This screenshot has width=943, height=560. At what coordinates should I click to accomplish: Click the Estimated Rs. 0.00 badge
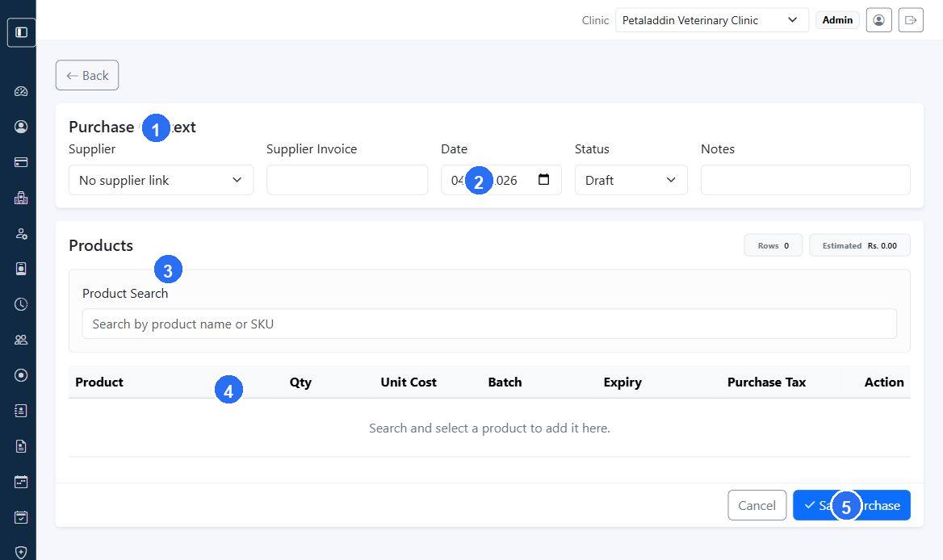[859, 246]
